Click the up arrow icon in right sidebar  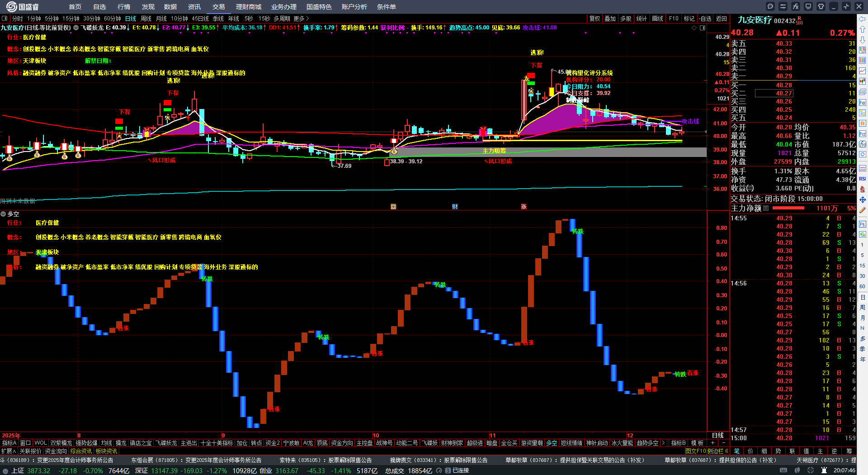tap(863, 29)
